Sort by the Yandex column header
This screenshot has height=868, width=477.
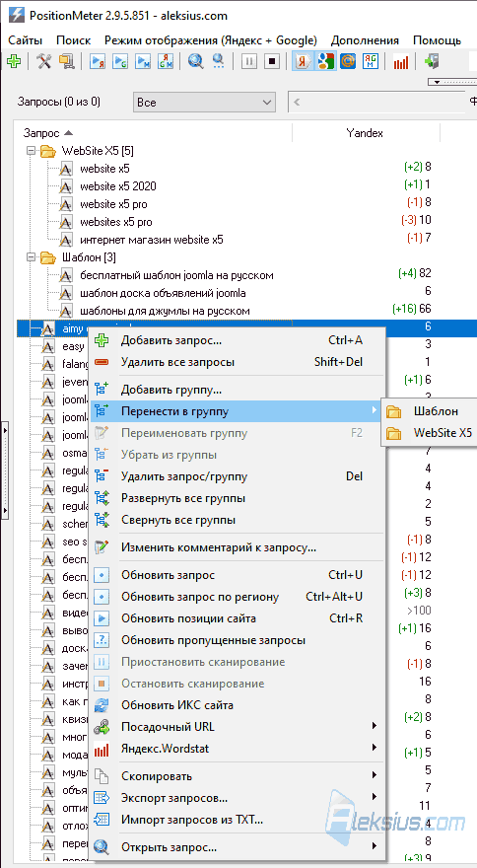click(366, 133)
